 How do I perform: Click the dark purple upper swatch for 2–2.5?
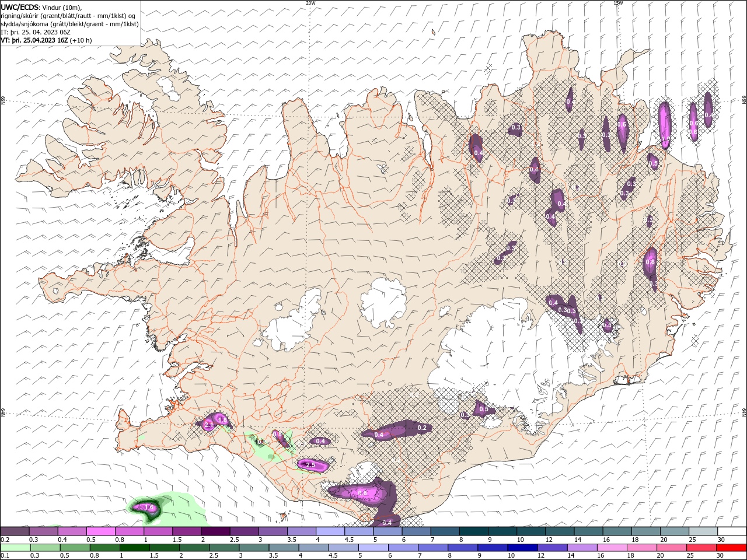point(215,531)
